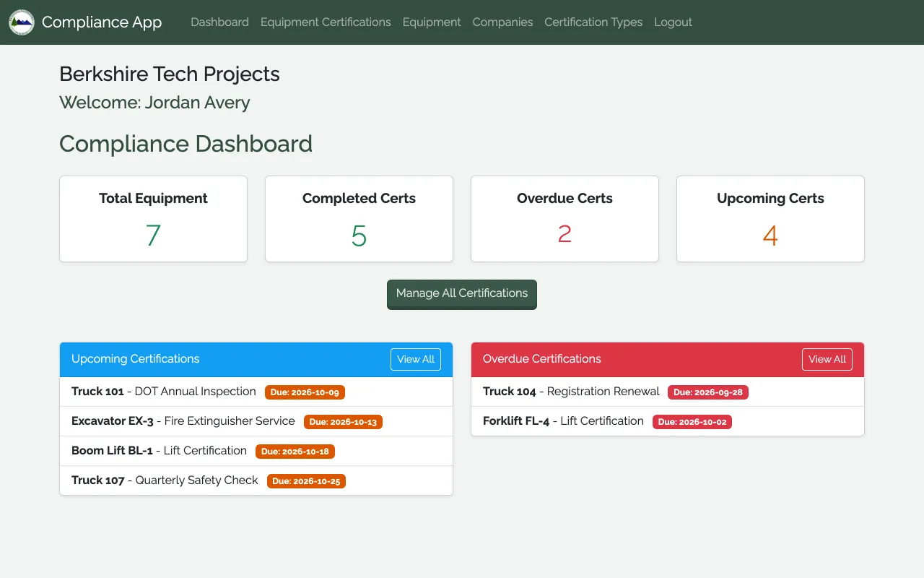Select the Upcoming Certs card
This screenshot has height=578, width=924.
[x=770, y=219]
